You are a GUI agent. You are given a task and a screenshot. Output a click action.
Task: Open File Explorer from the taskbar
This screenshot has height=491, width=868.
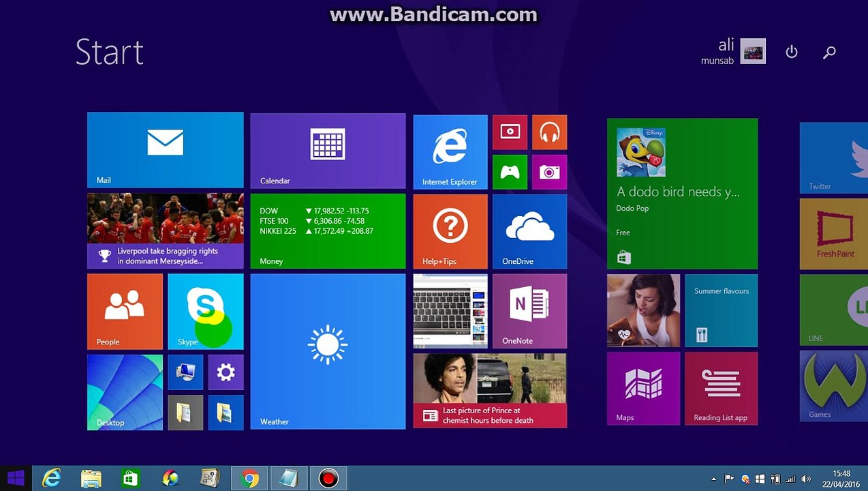click(91, 479)
